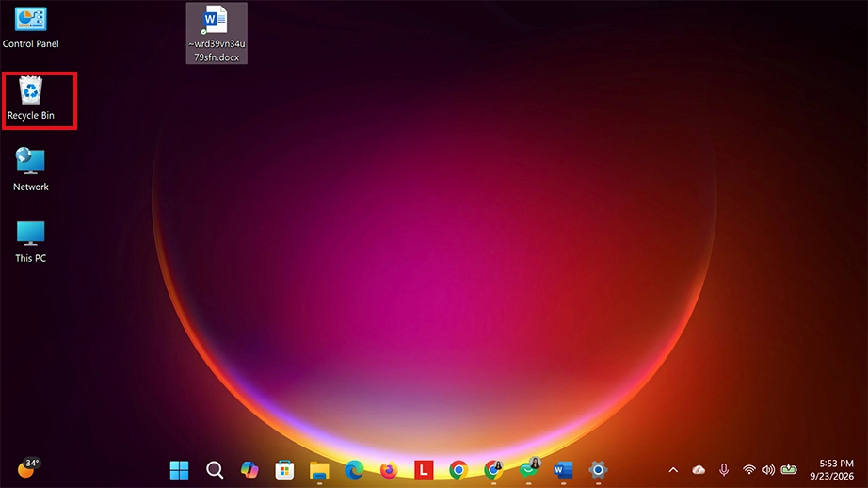The width and height of the screenshot is (868, 488).
Task: Expand hidden system tray icons chevron
Action: [673, 470]
